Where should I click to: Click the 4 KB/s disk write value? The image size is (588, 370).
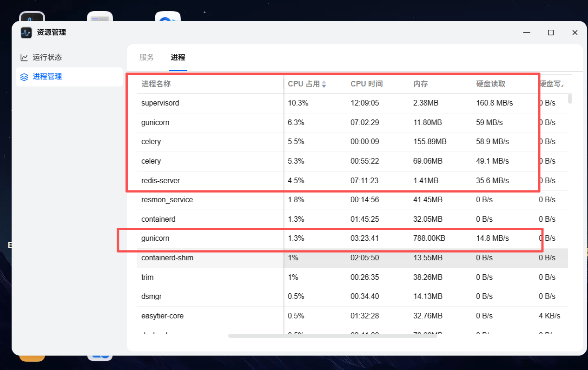549,316
